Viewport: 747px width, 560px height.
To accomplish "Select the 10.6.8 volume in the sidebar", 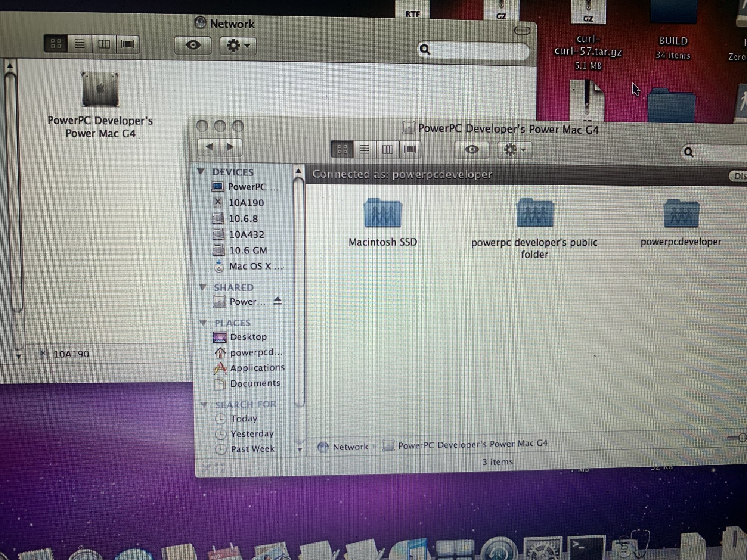I will point(243,219).
